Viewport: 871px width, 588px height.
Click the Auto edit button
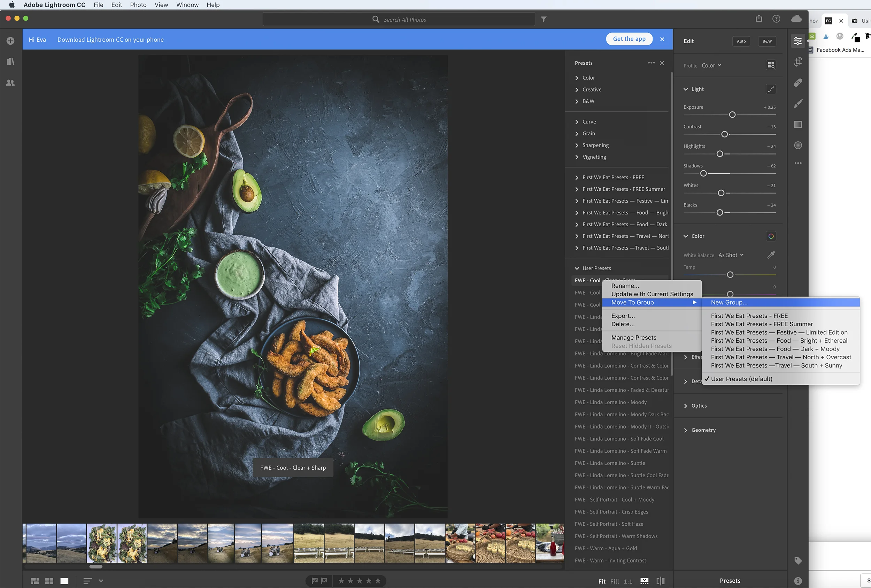741,41
